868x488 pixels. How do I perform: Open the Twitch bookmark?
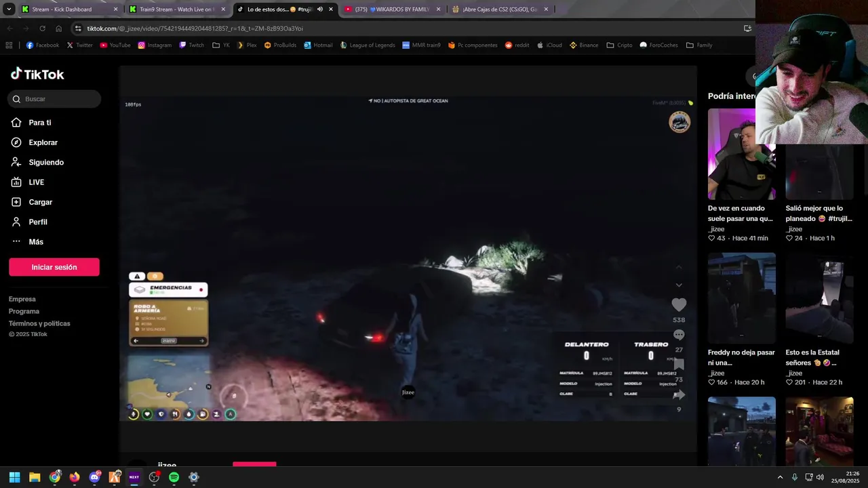pos(192,45)
